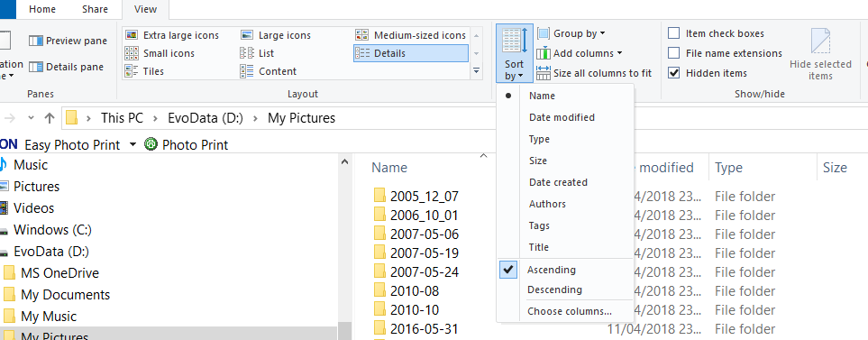Close the Sort by dropdown button

[x=515, y=53]
